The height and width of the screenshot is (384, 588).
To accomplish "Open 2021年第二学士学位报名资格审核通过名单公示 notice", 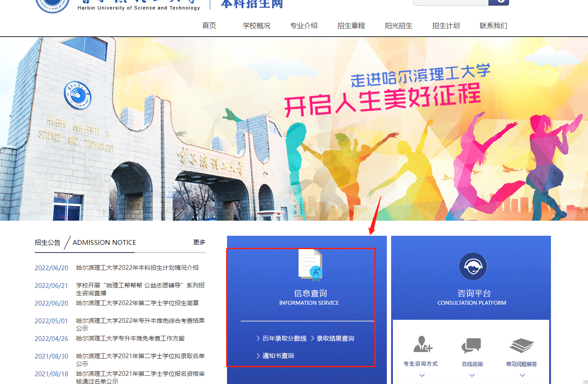I will click(140, 378).
